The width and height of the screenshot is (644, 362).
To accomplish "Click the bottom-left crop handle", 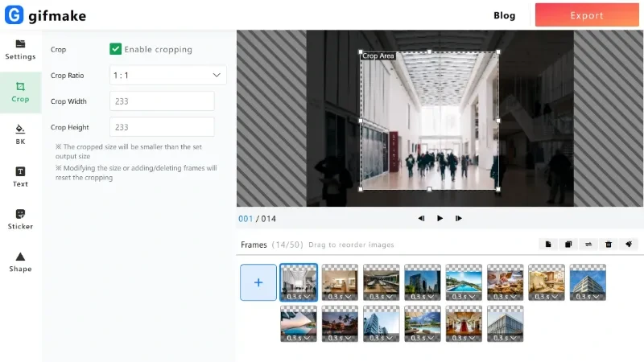I will point(361,189).
